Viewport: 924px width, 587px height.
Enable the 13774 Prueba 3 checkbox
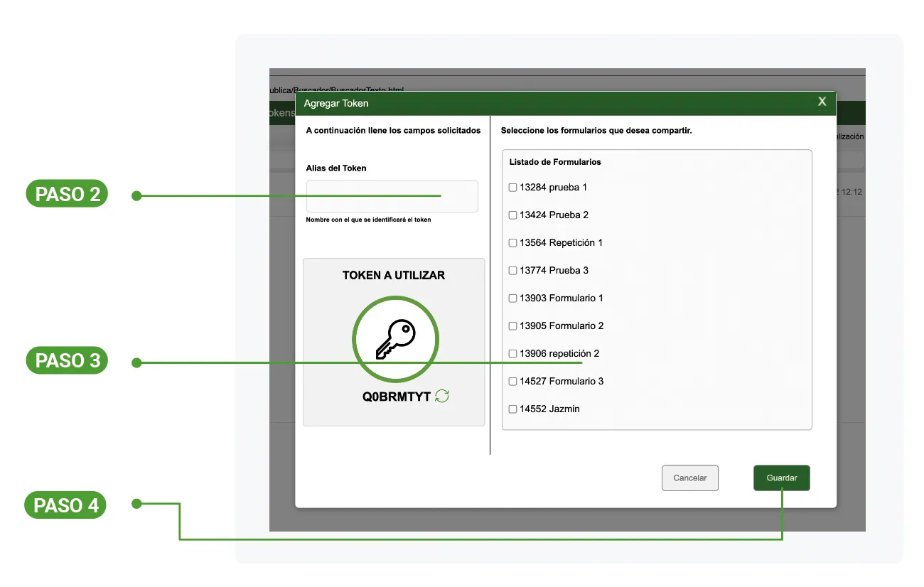point(513,271)
